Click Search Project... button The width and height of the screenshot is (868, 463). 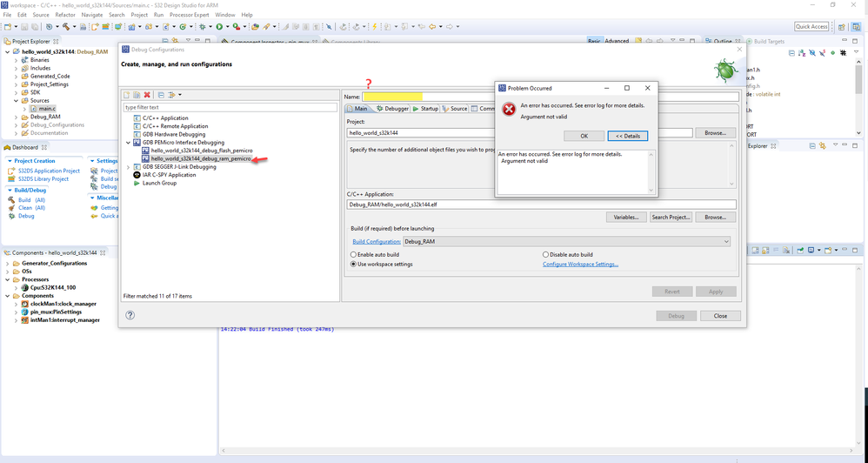tap(671, 217)
